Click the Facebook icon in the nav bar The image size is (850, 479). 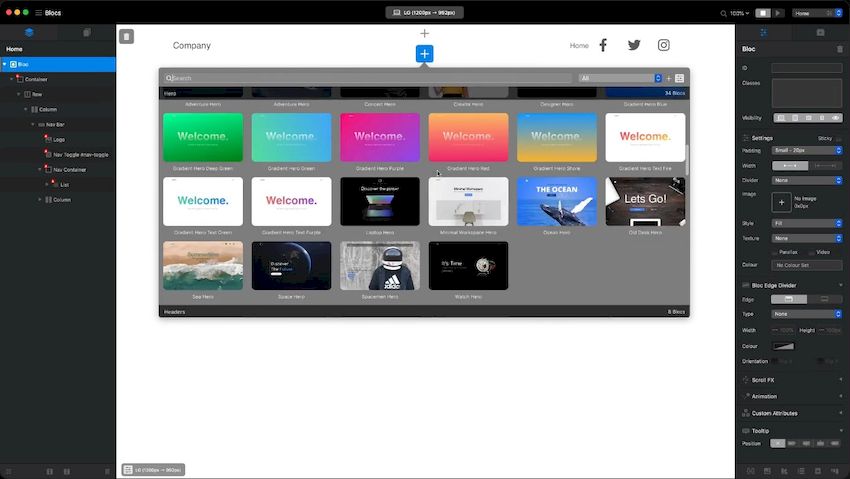tap(603, 45)
